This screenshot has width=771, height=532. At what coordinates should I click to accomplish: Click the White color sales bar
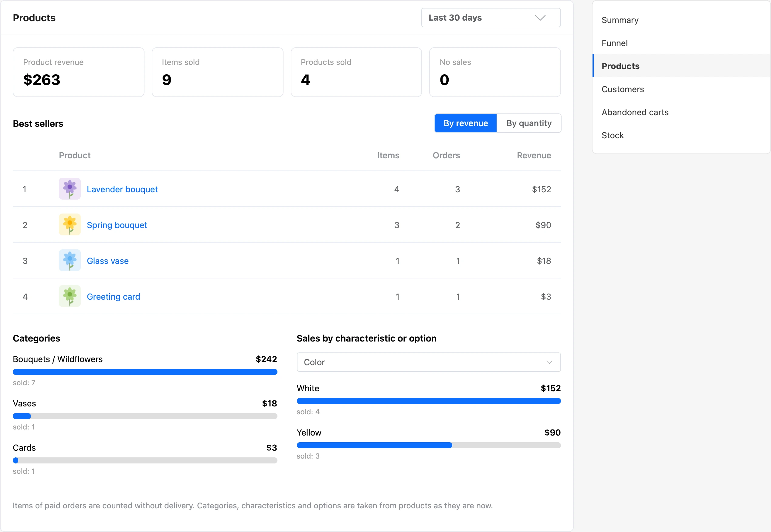[428, 401]
